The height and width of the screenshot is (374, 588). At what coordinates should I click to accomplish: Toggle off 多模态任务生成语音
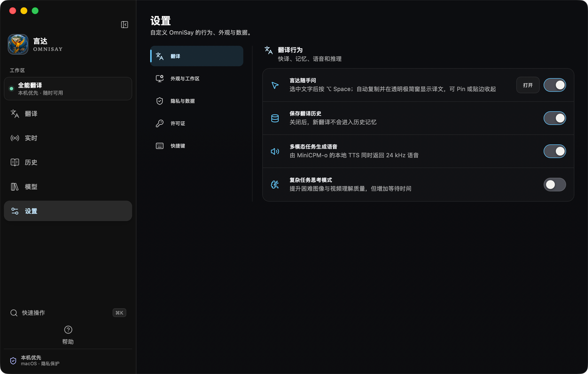555,151
